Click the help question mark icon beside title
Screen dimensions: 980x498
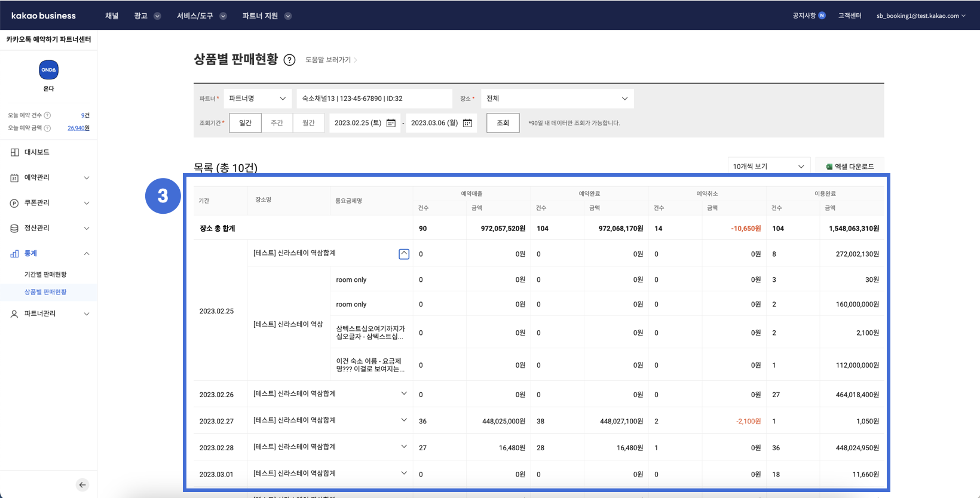[289, 60]
